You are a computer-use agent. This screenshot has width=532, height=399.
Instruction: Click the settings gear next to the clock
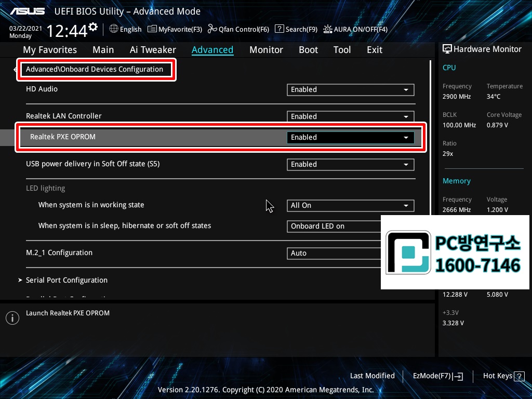[x=92, y=27]
